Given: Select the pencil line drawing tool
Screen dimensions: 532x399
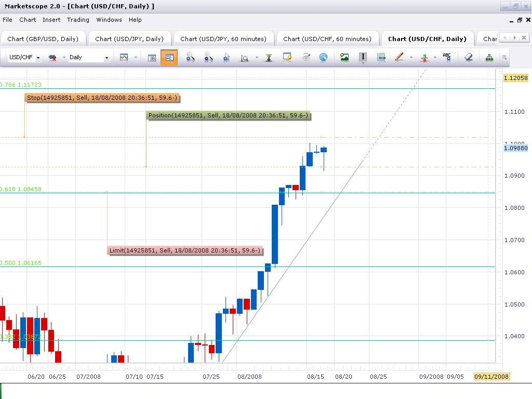Looking at the screenshot, I should 399,57.
